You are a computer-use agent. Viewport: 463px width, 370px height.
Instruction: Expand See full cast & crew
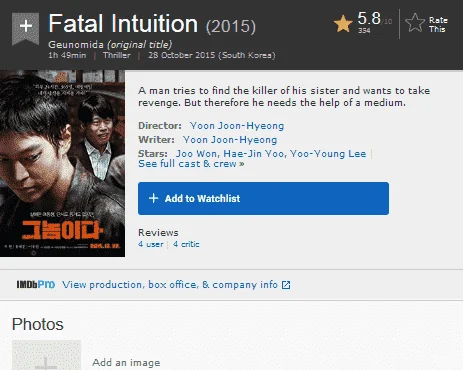coord(191,164)
